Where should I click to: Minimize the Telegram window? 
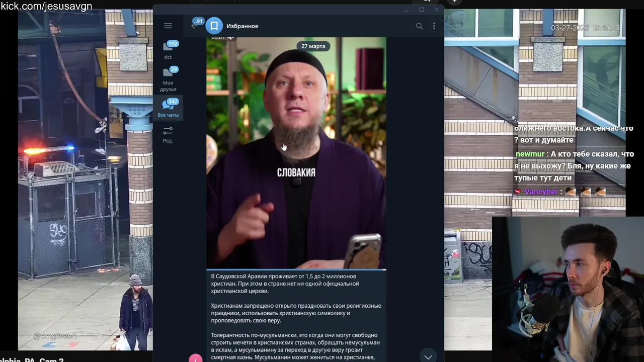tap(407, 10)
